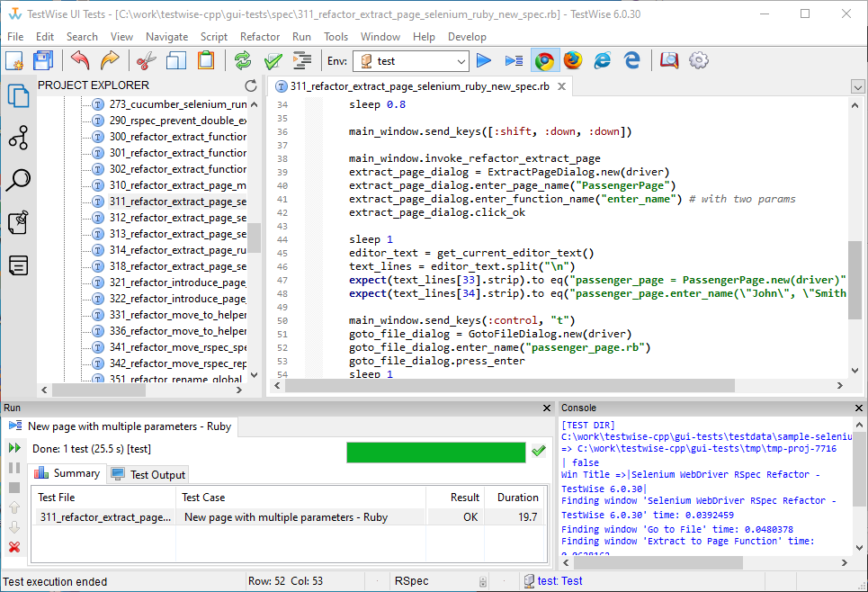Run selected test case icon in toolbar
Screen dimensions: 868x592
(x=514, y=60)
